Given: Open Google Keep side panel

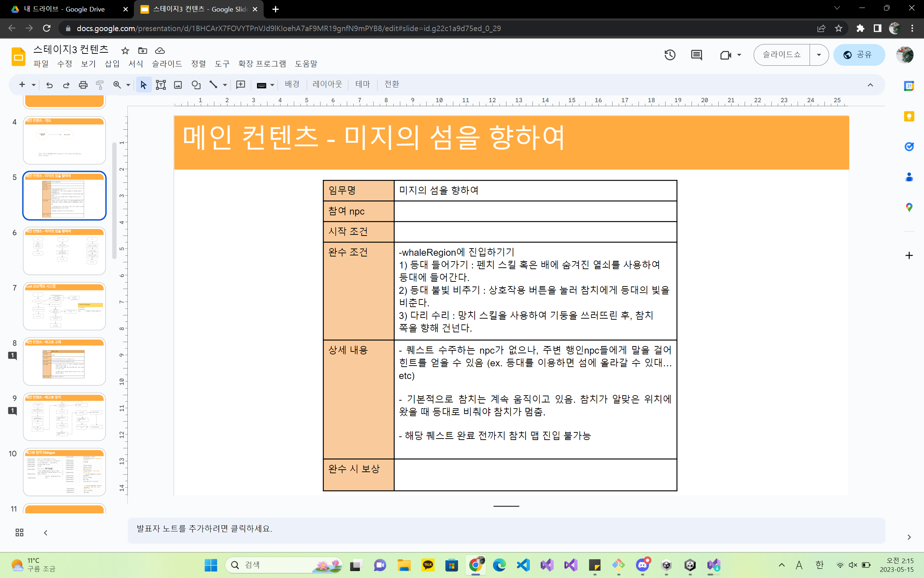Looking at the screenshot, I should click(x=909, y=116).
